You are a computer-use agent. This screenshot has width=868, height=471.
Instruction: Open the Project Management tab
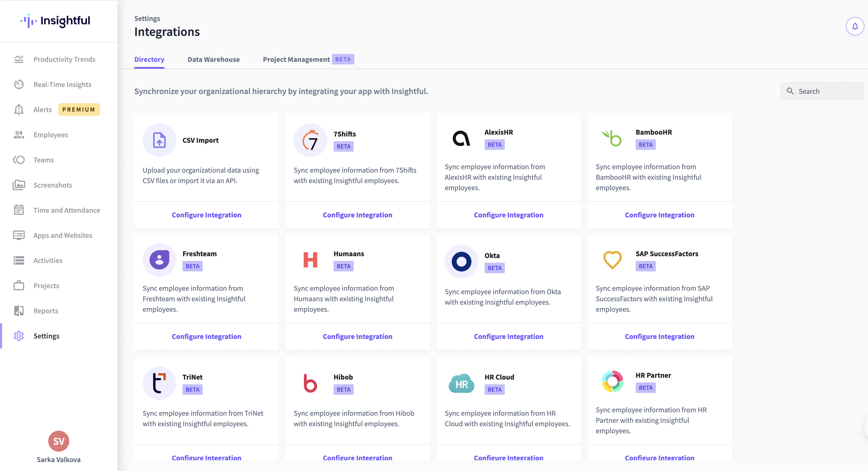point(296,59)
